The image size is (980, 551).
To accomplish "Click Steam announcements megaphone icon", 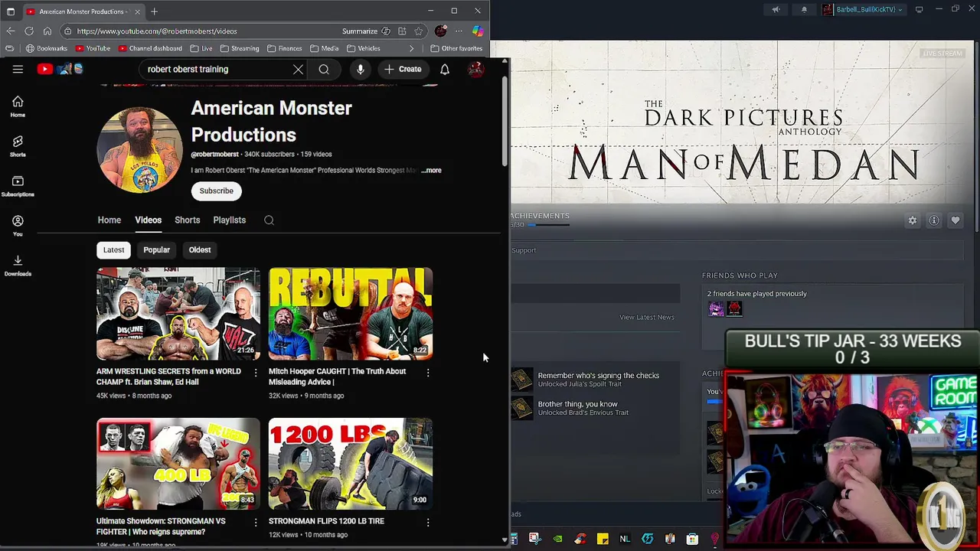I will [776, 10].
